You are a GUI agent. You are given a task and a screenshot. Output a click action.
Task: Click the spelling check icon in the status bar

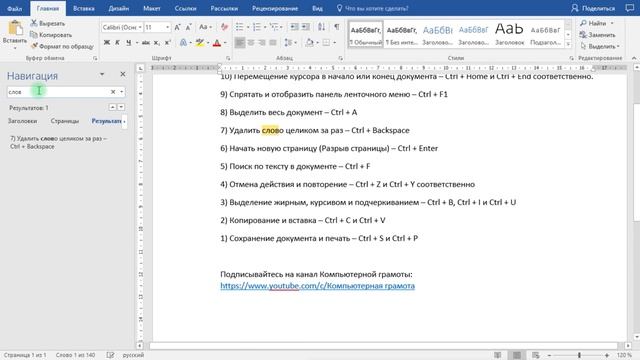click(x=110, y=355)
